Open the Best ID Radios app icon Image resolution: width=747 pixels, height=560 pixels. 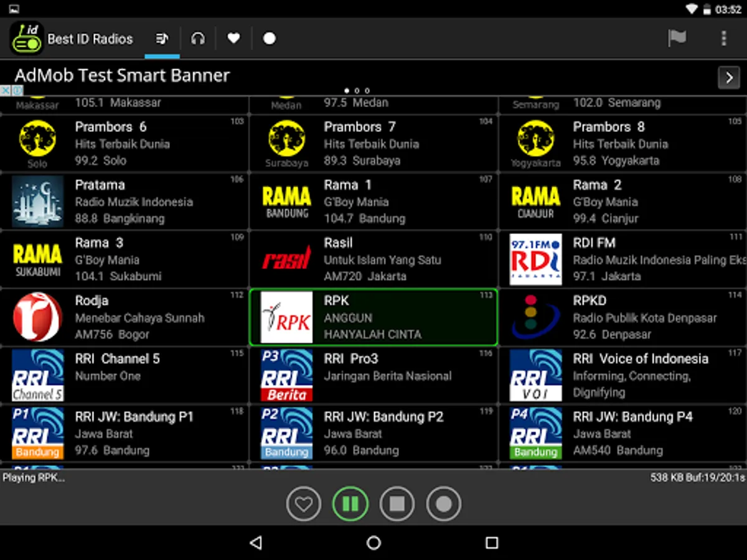26,39
